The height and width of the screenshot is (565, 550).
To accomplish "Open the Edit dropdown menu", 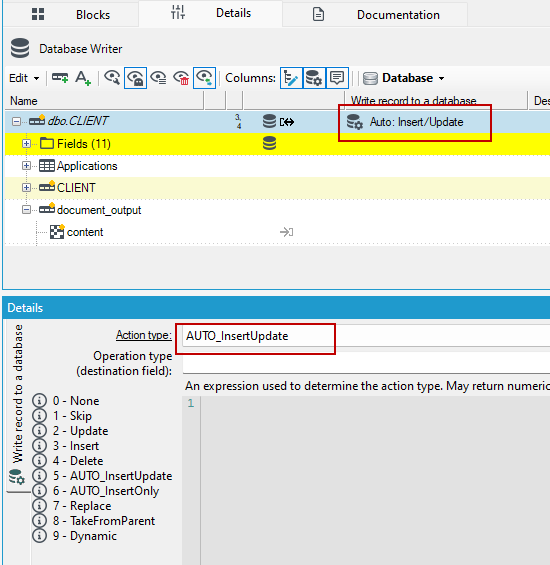I will click(x=24, y=78).
